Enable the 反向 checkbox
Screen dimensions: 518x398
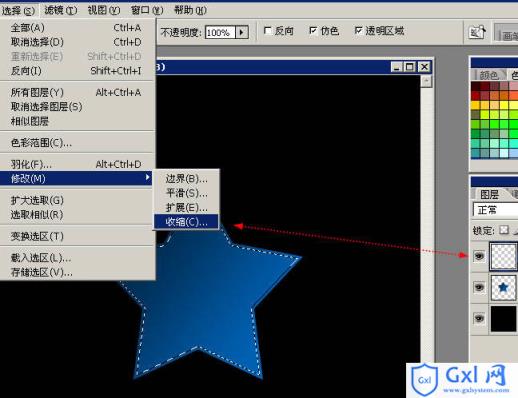tap(268, 31)
